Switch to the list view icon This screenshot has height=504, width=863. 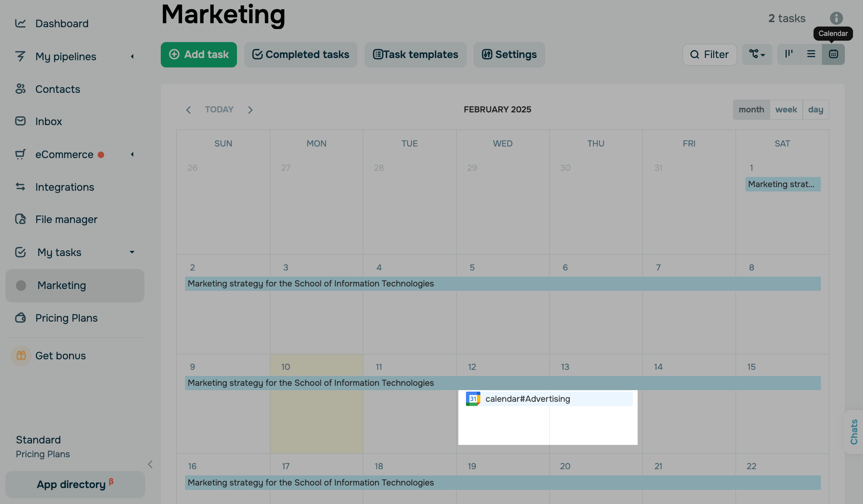[811, 54]
